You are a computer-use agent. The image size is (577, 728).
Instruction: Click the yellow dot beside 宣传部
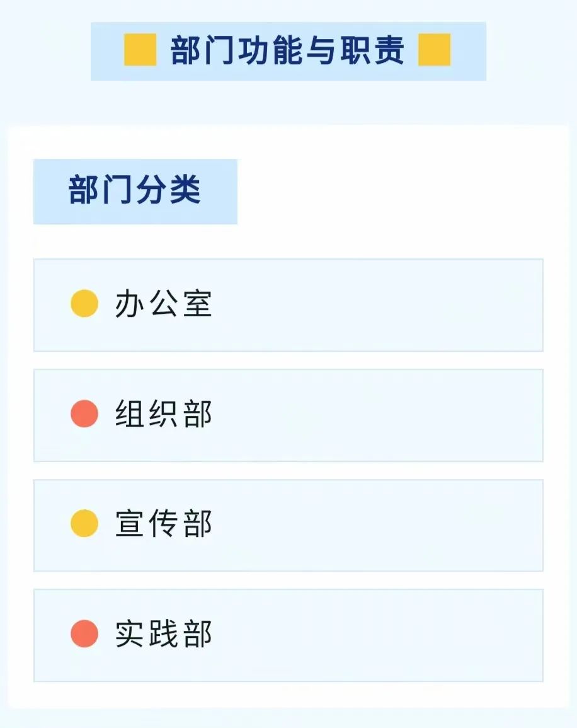pos(84,523)
